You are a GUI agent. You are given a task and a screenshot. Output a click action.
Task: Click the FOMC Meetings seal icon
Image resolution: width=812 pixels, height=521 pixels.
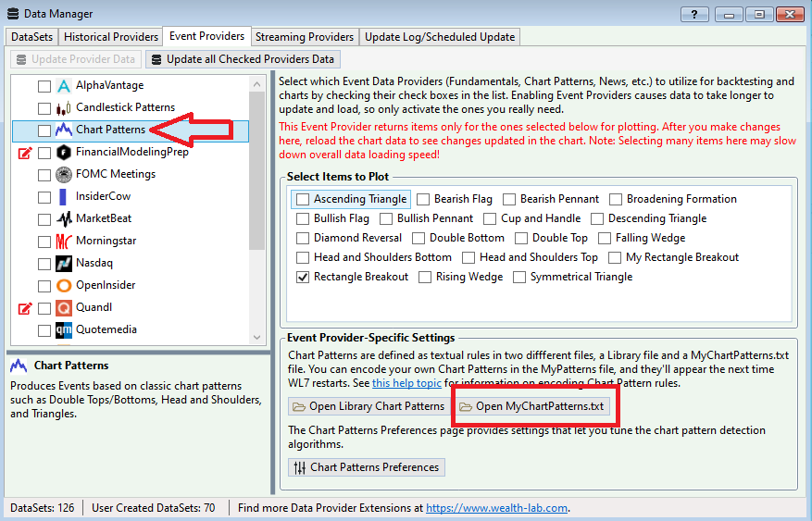(x=64, y=175)
